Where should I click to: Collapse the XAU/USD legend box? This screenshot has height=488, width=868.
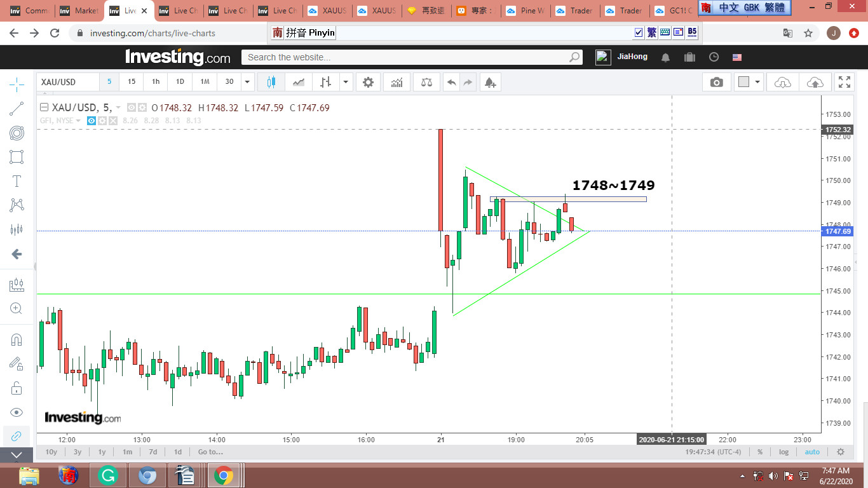point(44,107)
